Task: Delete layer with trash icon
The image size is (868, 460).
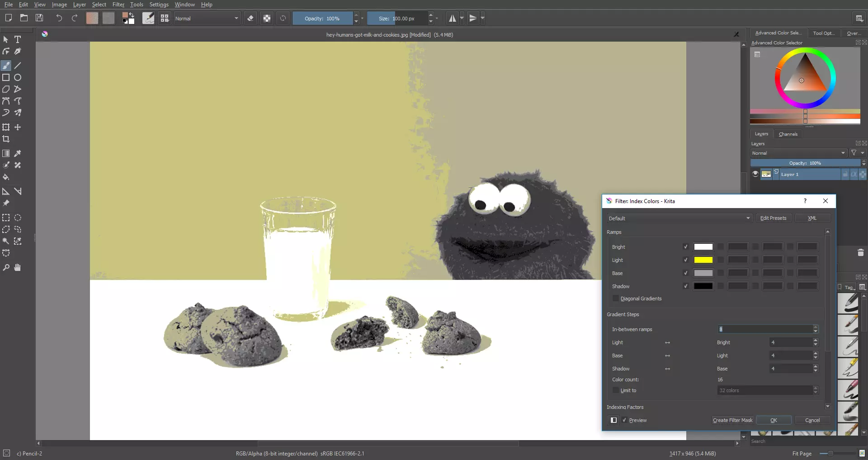Action: tap(860, 252)
